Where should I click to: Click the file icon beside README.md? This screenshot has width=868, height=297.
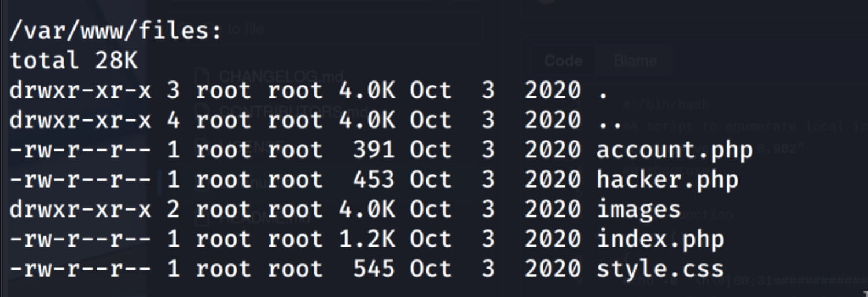click(x=202, y=218)
